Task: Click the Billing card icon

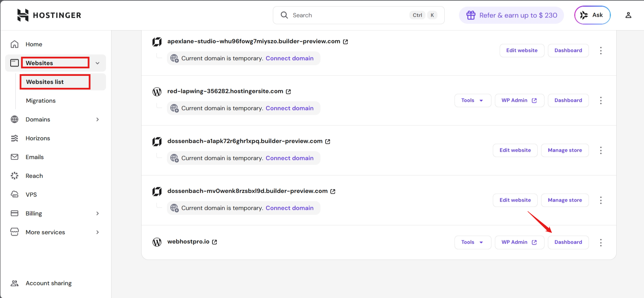Action: coord(14,213)
